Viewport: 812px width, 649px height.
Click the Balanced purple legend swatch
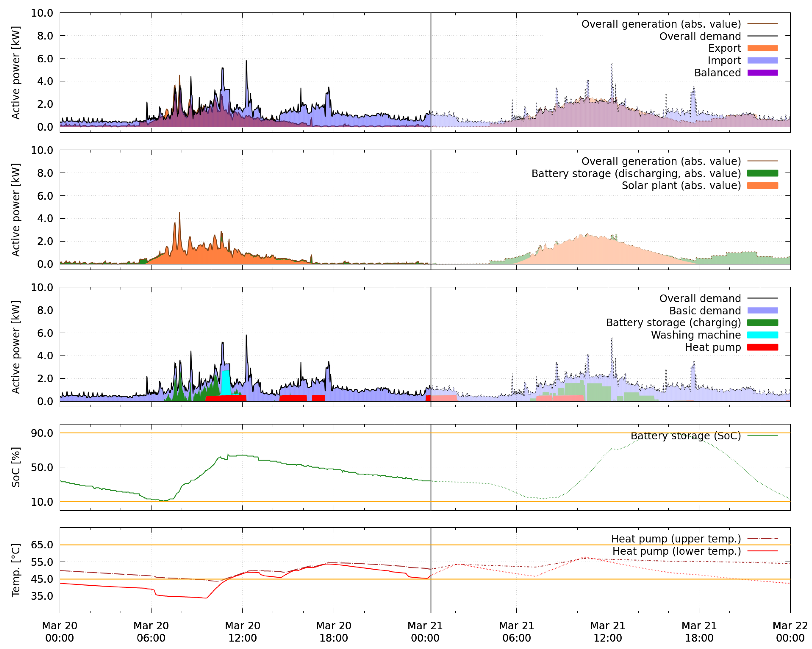click(x=762, y=73)
